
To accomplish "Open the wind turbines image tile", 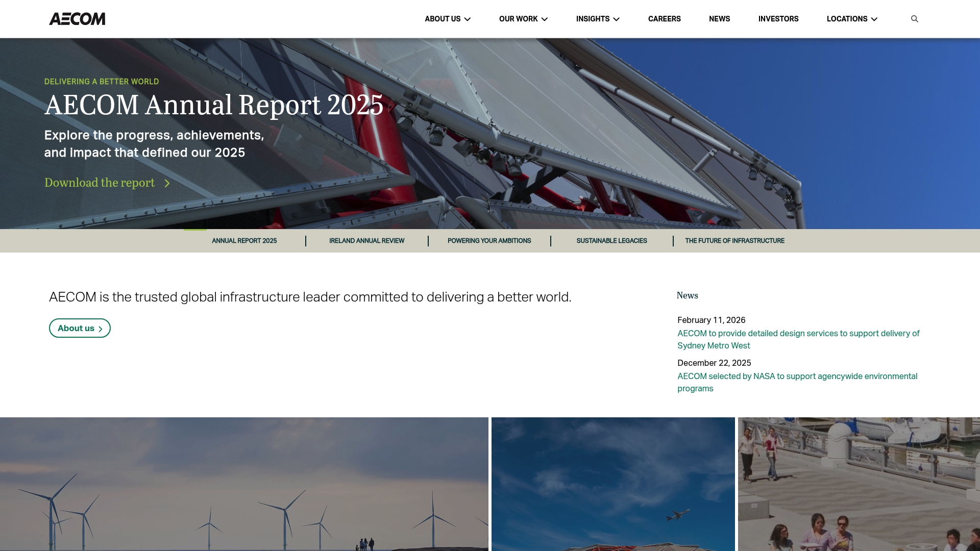I will click(244, 484).
